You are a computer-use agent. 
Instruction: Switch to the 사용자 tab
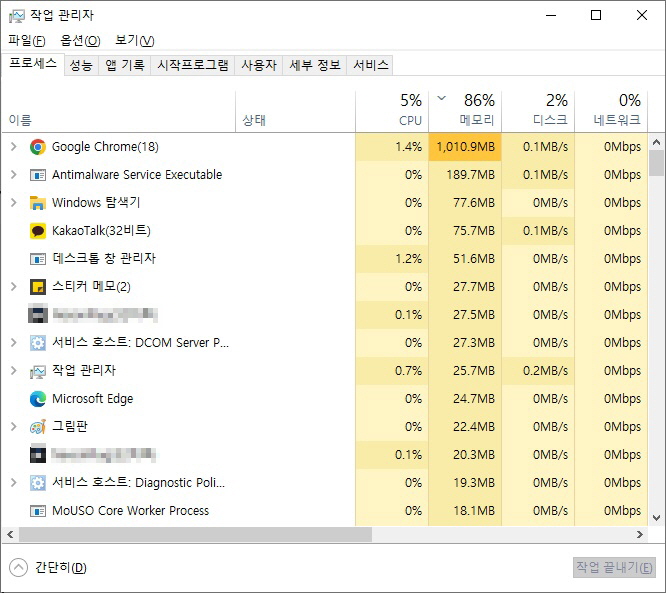point(259,65)
